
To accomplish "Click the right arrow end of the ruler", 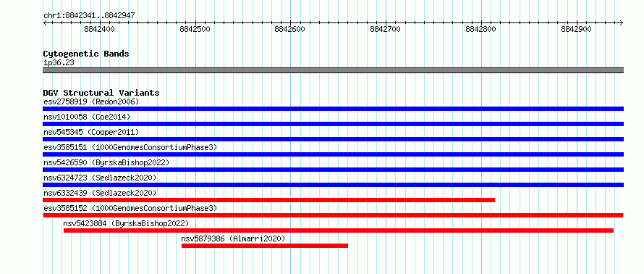I will point(622,22).
